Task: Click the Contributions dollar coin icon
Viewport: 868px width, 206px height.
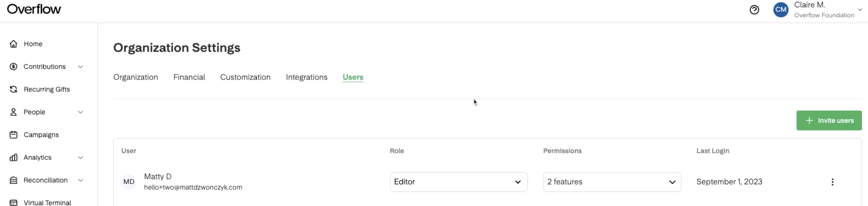Action: [x=13, y=67]
